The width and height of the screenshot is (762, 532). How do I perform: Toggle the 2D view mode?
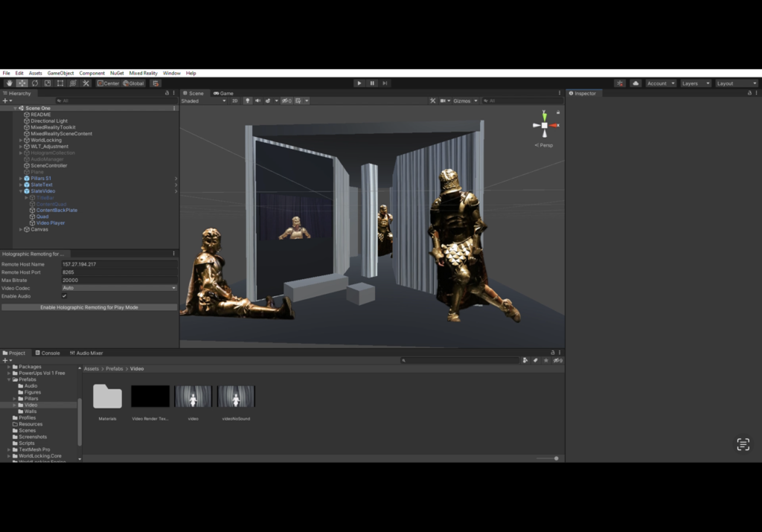[234, 100]
